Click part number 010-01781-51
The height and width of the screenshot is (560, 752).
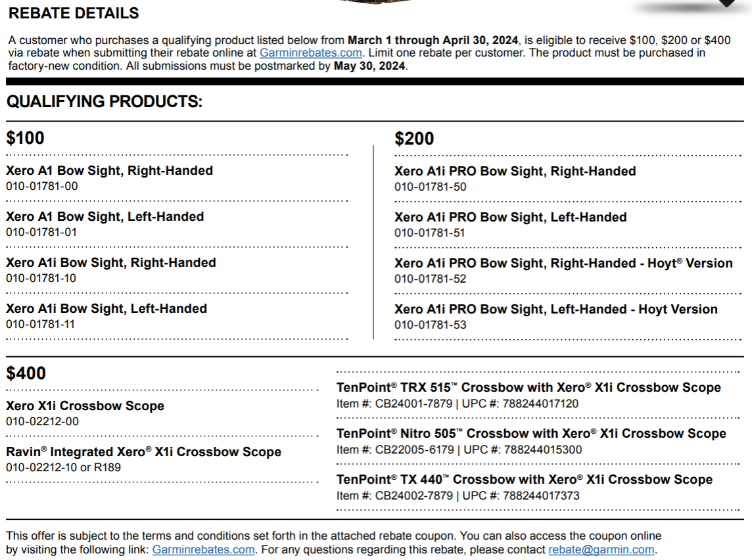pyautogui.click(x=430, y=233)
